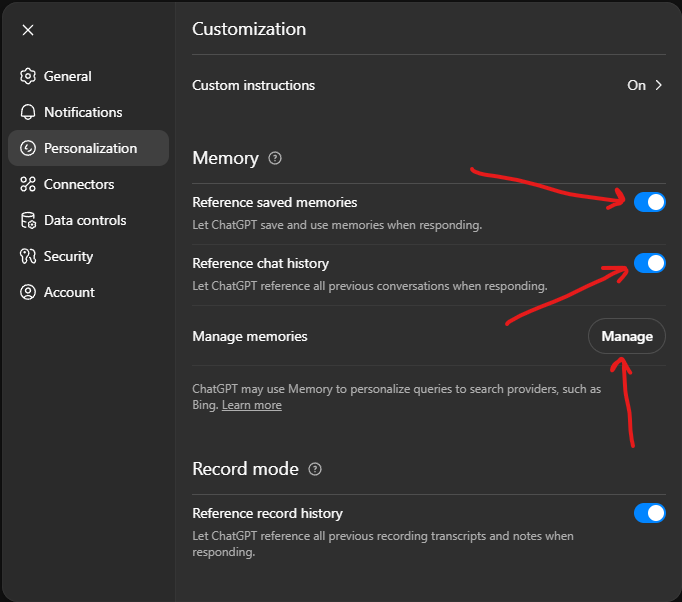This screenshot has width=682, height=602.
Task: Click the Custom instructions On status
Action: pyautogui.click(x=636, y=85)
